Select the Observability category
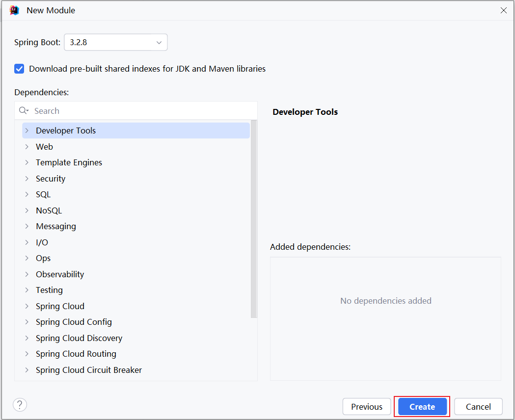 60,274
